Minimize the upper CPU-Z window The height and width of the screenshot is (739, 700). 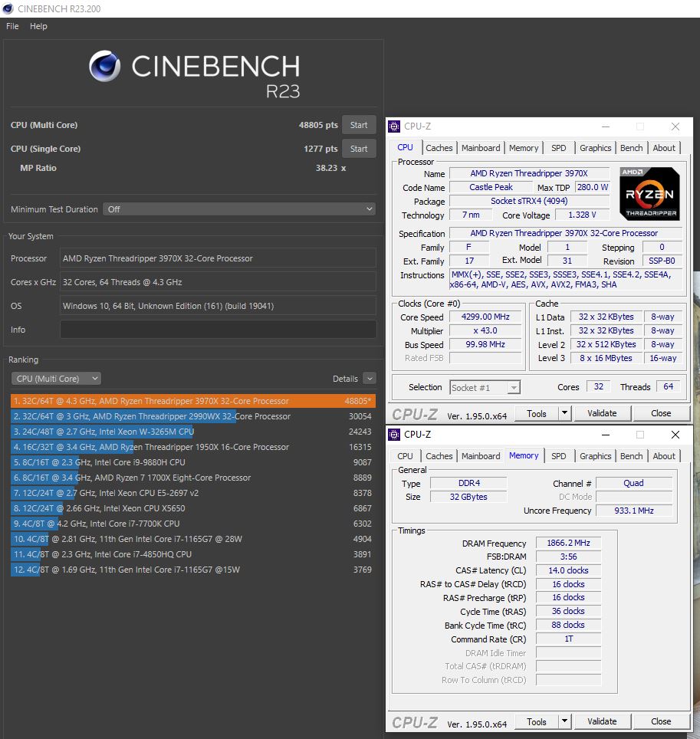point(605,126)
